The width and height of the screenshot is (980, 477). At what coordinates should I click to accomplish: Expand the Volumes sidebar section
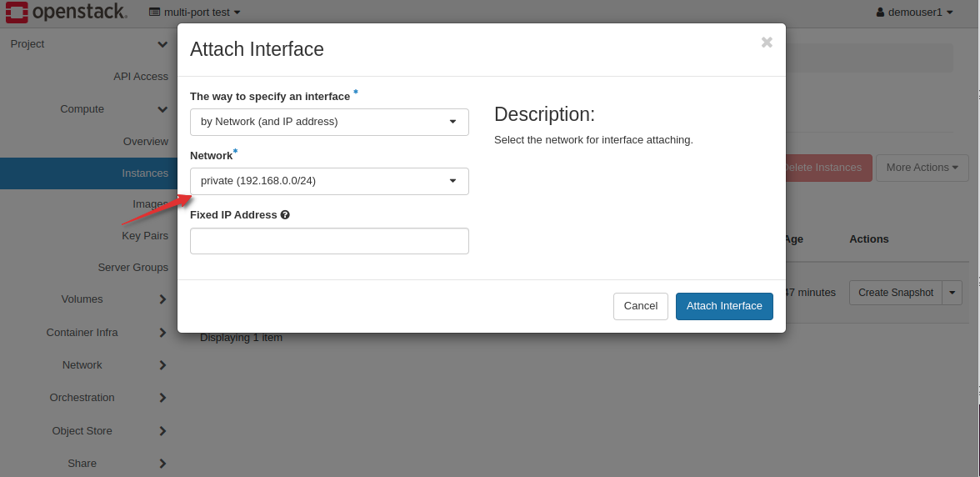tap(162, 299)
